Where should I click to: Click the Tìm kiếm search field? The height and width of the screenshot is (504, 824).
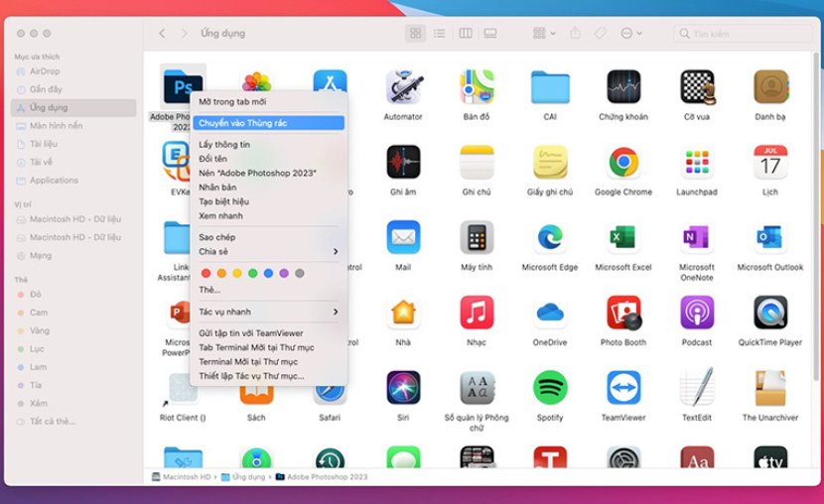coord(743,34)
